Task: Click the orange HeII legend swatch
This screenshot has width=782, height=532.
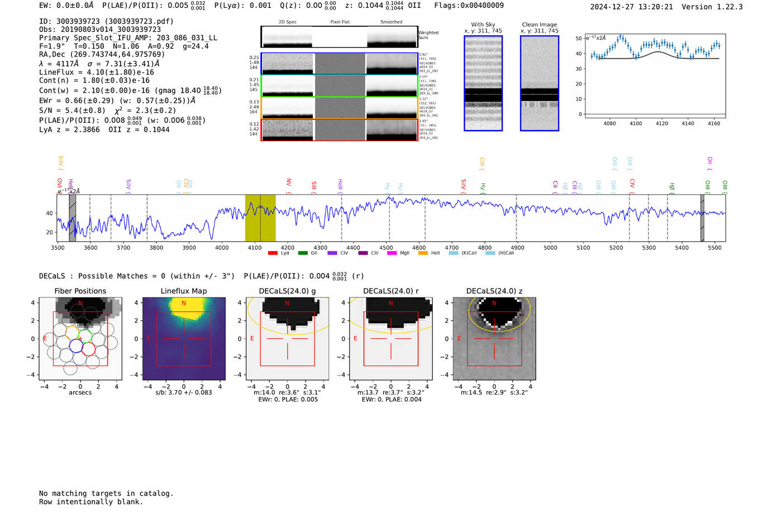Action: pos(423,253)
